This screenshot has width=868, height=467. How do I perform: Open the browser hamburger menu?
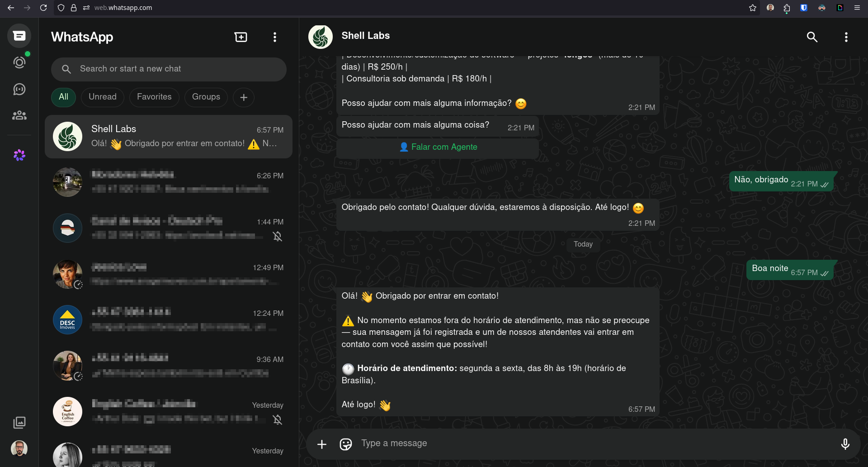[857, 8]
